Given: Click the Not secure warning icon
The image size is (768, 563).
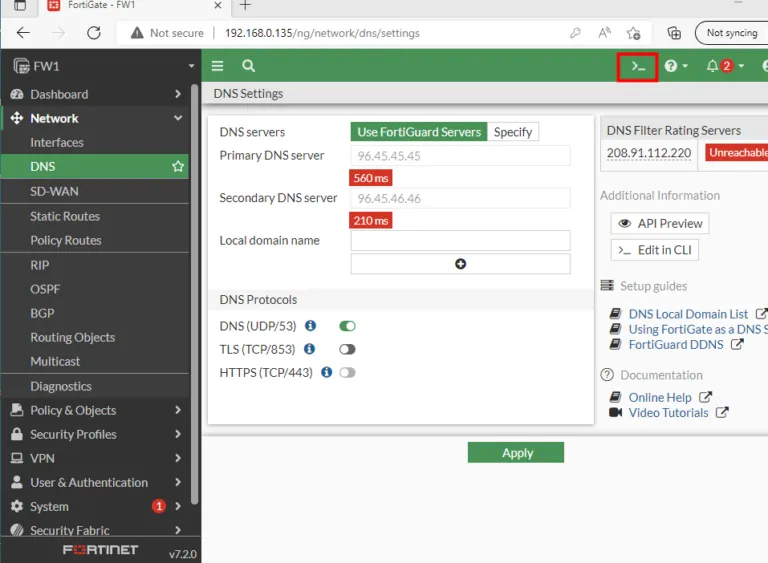Looking at the screenshot, I should (137, 33).
